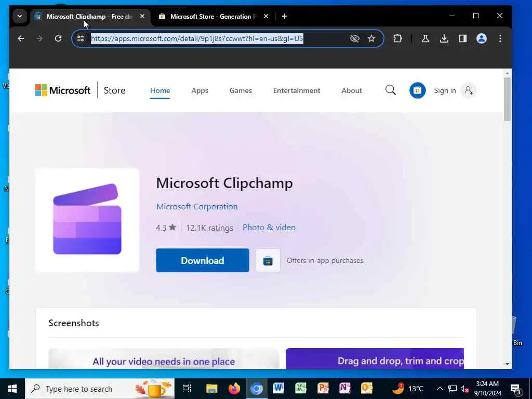Click the scrollbar down arrow

pyautogui.click(x=507, y=364)
